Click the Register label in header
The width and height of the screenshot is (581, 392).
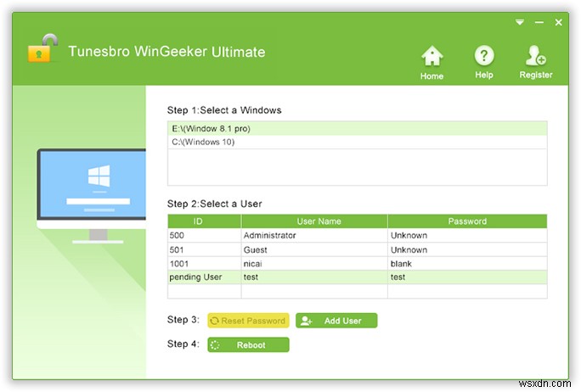pyautogui.click(x=536, y=75)
